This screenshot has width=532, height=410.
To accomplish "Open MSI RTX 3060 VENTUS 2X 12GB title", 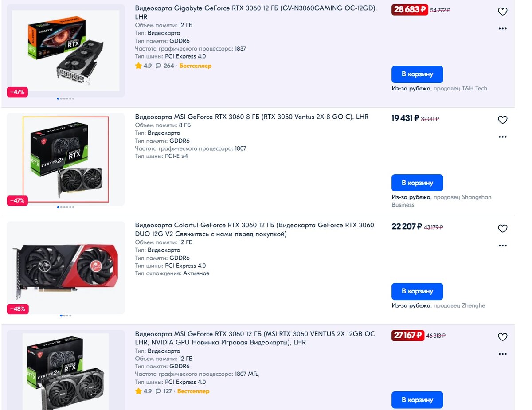I will [x=255, y=338].
